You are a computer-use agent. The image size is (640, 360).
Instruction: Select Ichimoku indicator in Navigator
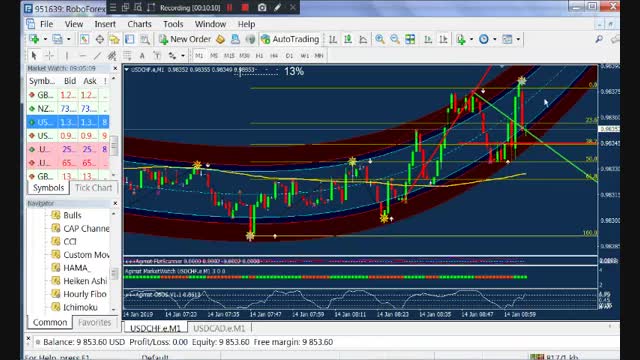point(80,307)
